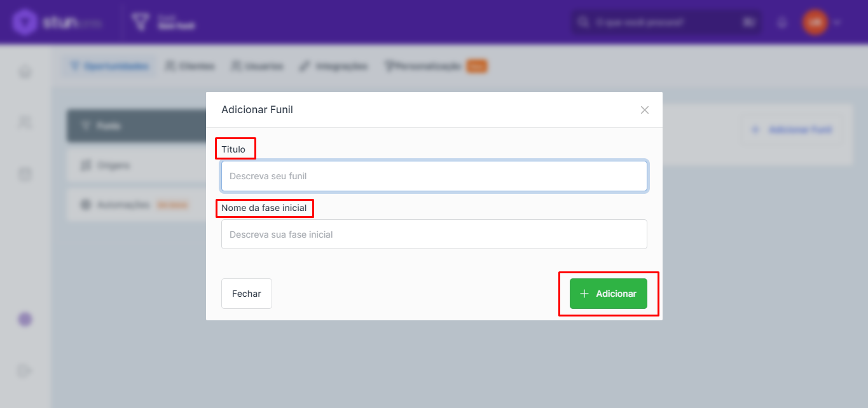Click the purple circle sidebar icon
Screen dimensions: 868x408
coord(25,319)
